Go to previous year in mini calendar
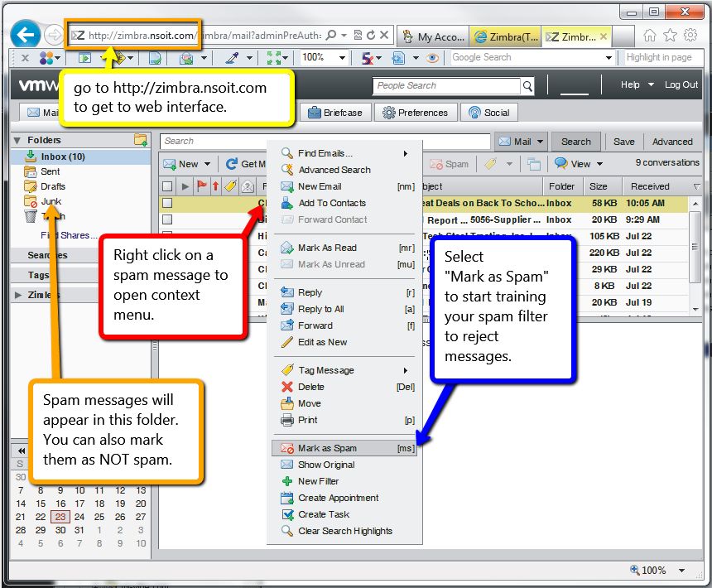 pos(22,451)
